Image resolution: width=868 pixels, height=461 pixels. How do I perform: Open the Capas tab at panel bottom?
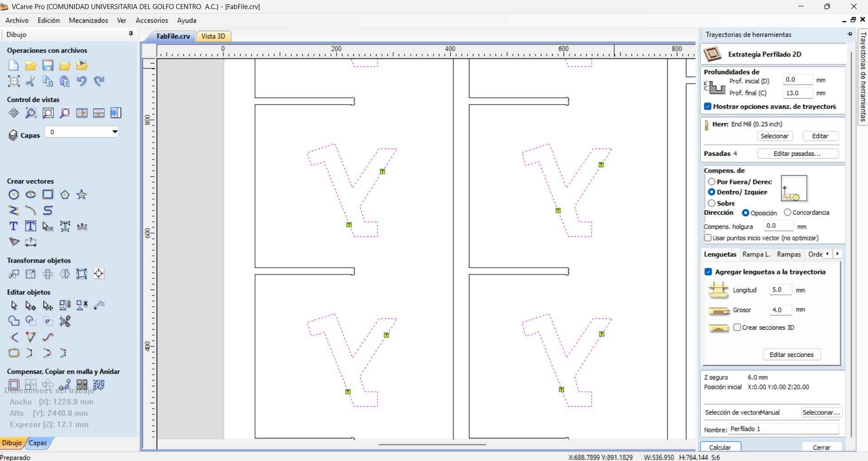[x=38, y=443]
